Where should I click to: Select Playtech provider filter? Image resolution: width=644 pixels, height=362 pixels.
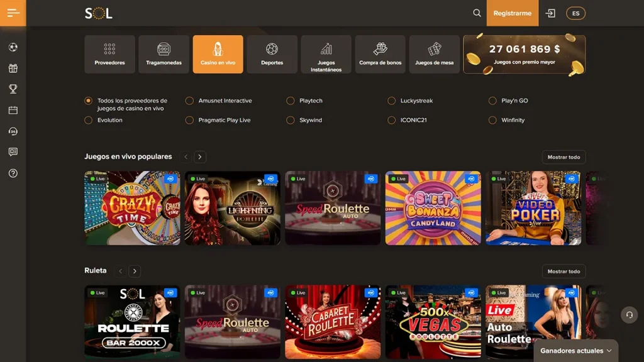pos(291,101)
